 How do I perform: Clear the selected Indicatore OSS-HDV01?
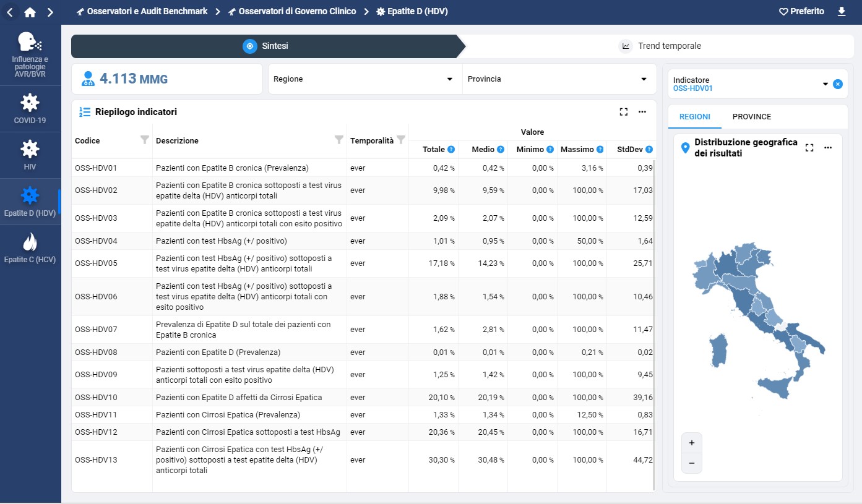[x=837, y=84]
